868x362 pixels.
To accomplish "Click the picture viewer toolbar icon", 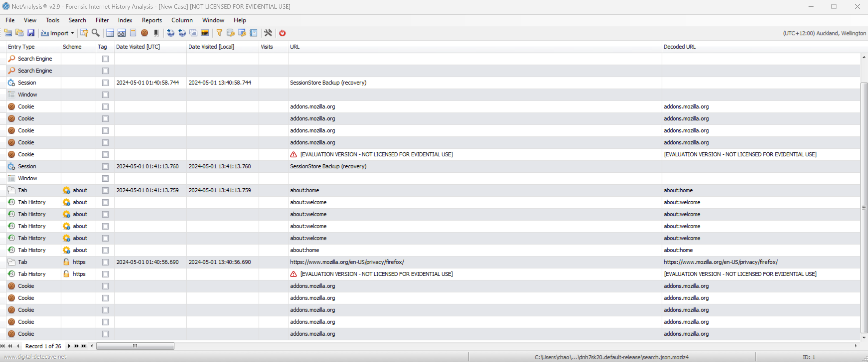I will pyautogui.click(x=205, y=33).
